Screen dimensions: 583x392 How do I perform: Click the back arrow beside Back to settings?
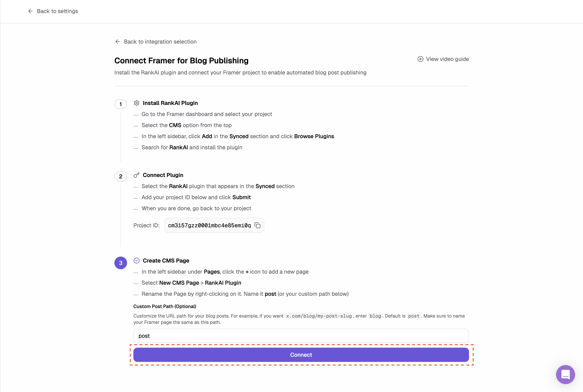click(30, 11)
